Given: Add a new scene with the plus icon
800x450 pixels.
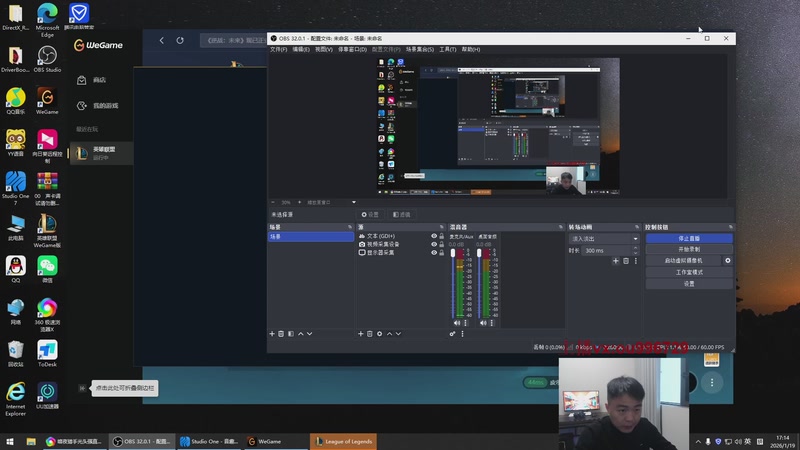Looking at the screenshot, I should point(272,334).
